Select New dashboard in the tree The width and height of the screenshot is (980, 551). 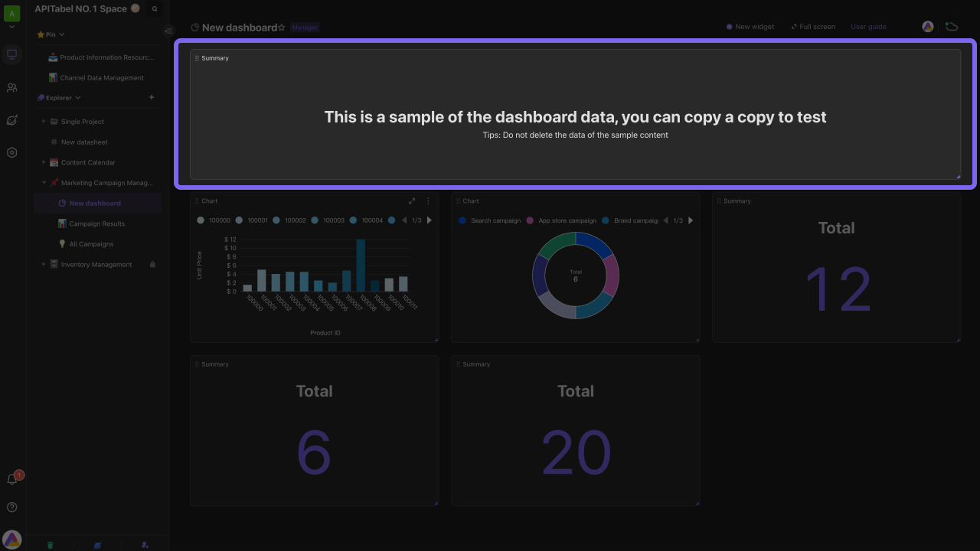pyautogui.click(x=98, y=204)
